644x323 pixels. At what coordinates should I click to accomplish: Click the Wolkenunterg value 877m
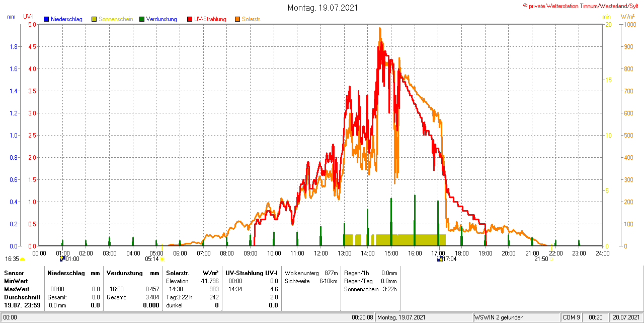point(331,273)
